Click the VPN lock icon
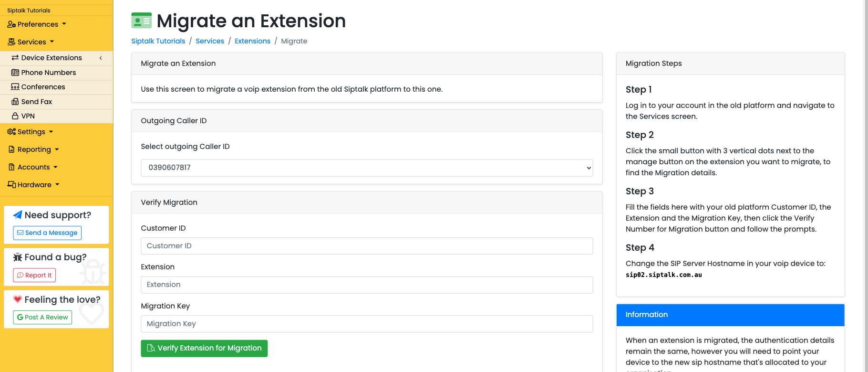The width and height of the screenshot is (868, 372). (x=15, y=116)
